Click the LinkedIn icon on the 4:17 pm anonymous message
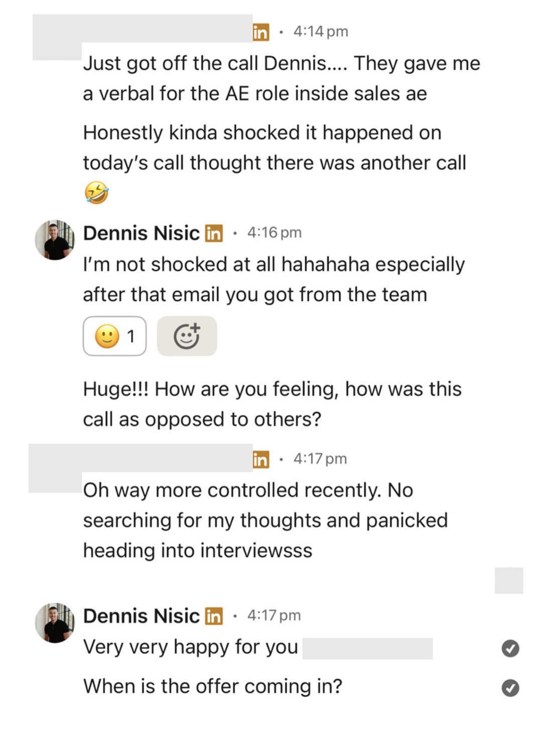Viewport: 560px width, 746px height. tap(261, 458)
